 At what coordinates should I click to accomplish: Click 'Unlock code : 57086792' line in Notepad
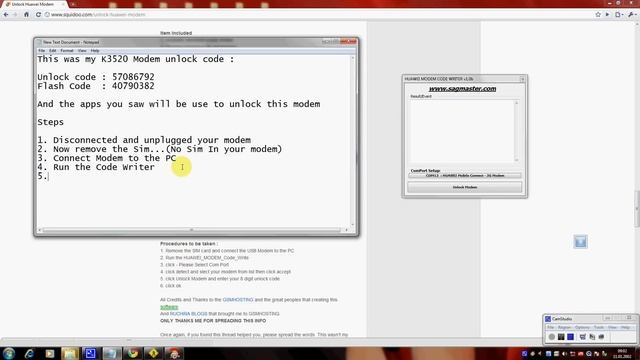click(x=96, y=77)
